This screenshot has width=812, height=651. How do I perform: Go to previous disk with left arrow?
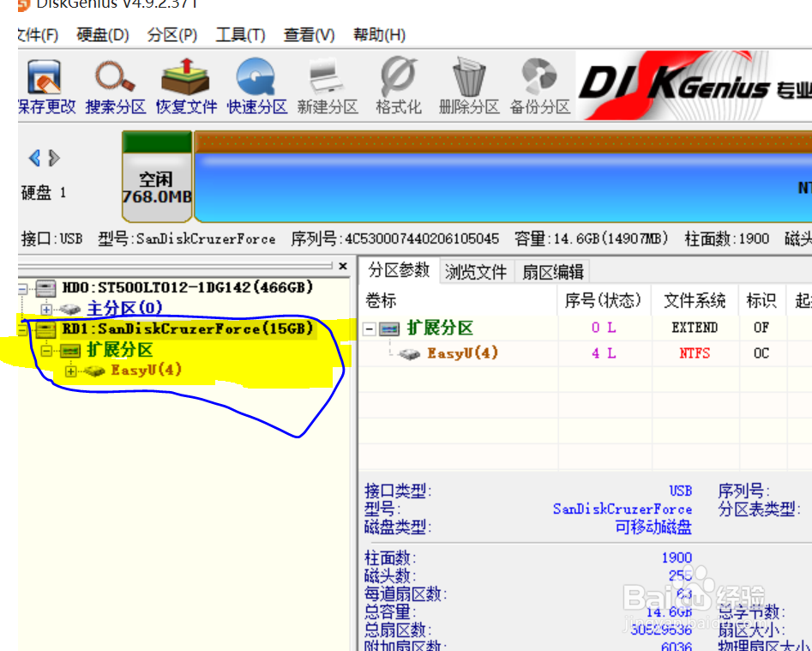point(34,158)
